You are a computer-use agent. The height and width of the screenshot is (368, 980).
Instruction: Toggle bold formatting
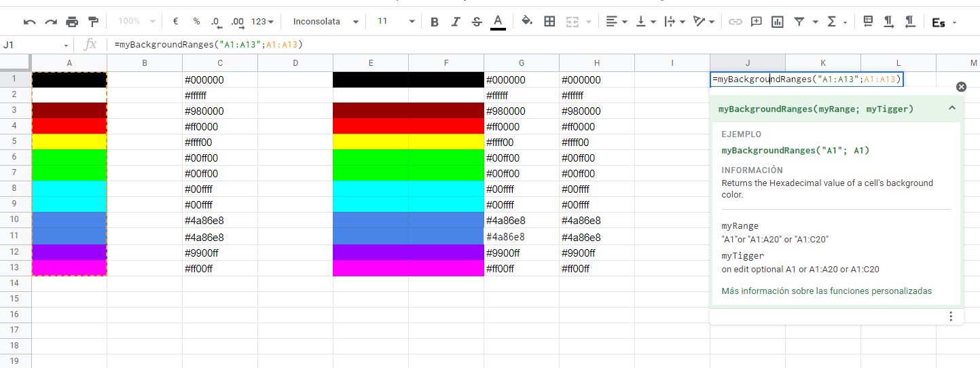click(x=435, y=22)
